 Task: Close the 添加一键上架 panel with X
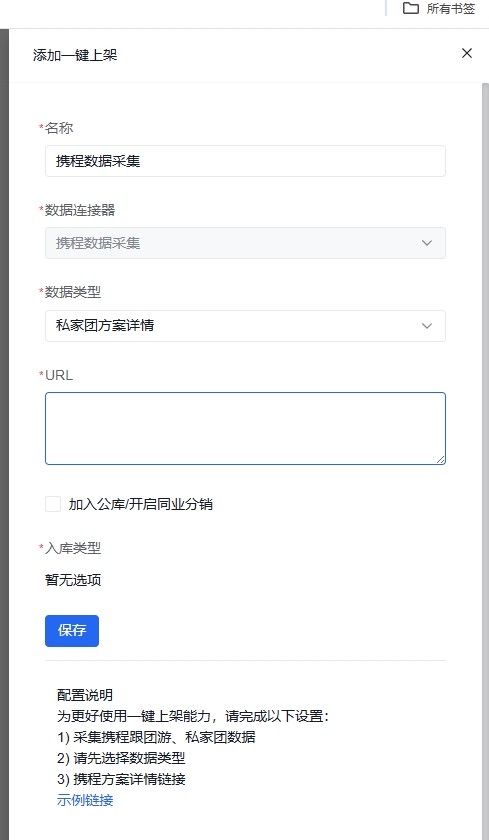click(x=467, y=53)
